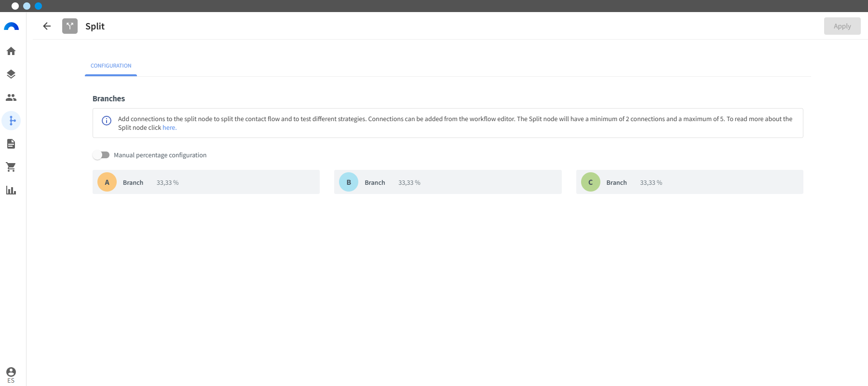
Task: Select the workflow branch sidebar icon
Action: (11, 121)
